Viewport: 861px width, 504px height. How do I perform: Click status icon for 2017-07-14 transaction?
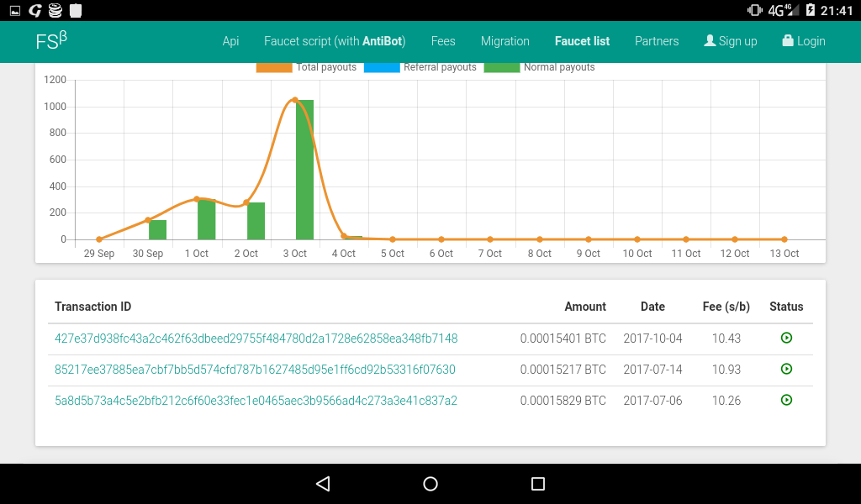click(x=786, y=369)
